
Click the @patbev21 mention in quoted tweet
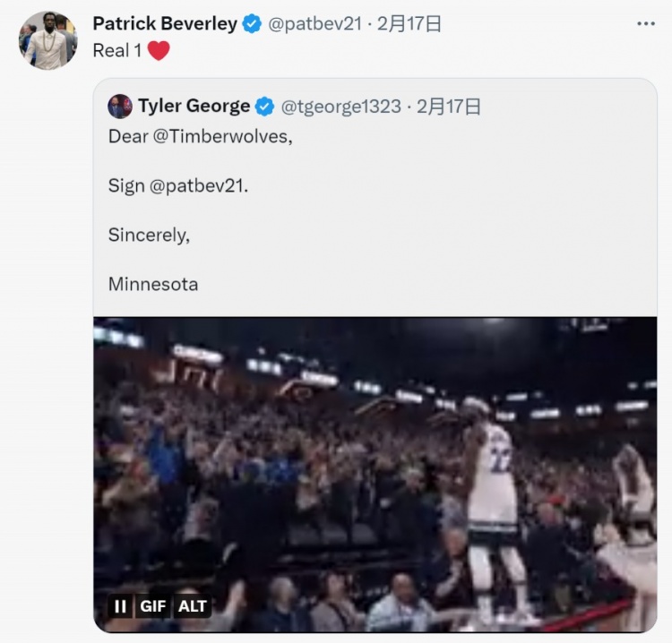click(x=198, y=186)
